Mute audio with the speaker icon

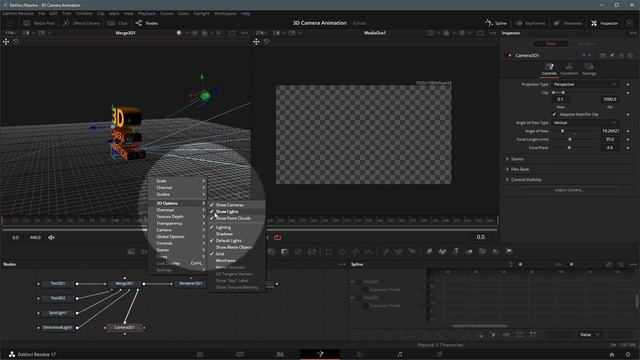[51, 237]
